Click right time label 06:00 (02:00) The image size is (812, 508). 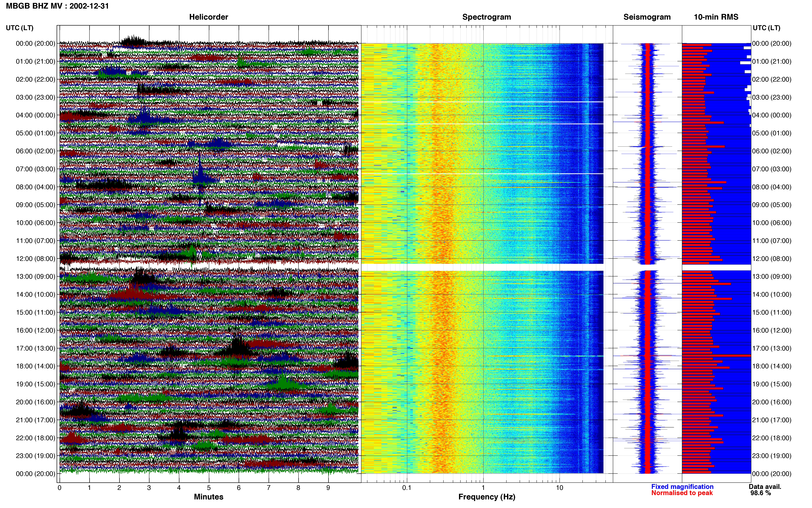click(772, 151)
